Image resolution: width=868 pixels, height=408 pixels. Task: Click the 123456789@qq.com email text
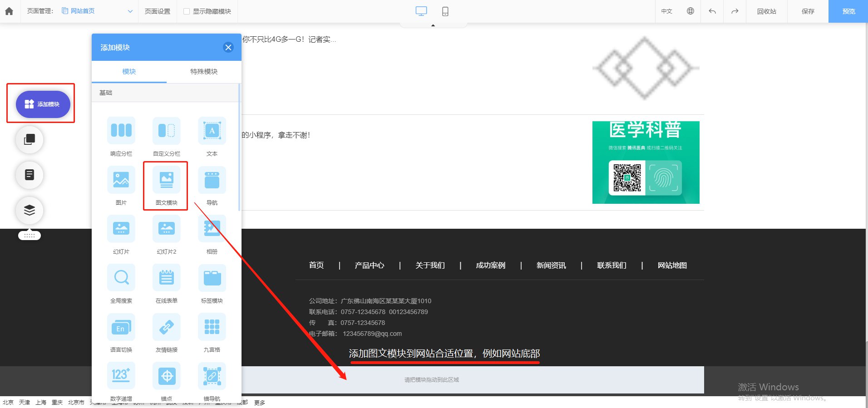coord(372,334)
